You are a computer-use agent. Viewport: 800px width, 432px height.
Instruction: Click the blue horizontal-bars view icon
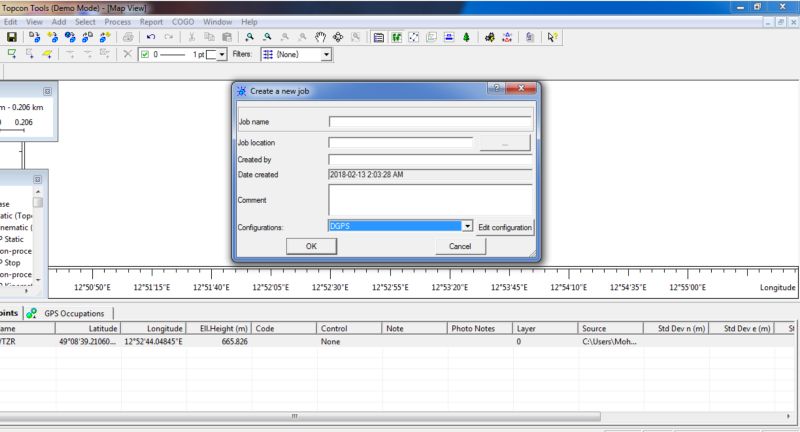[x=449, y=37]
